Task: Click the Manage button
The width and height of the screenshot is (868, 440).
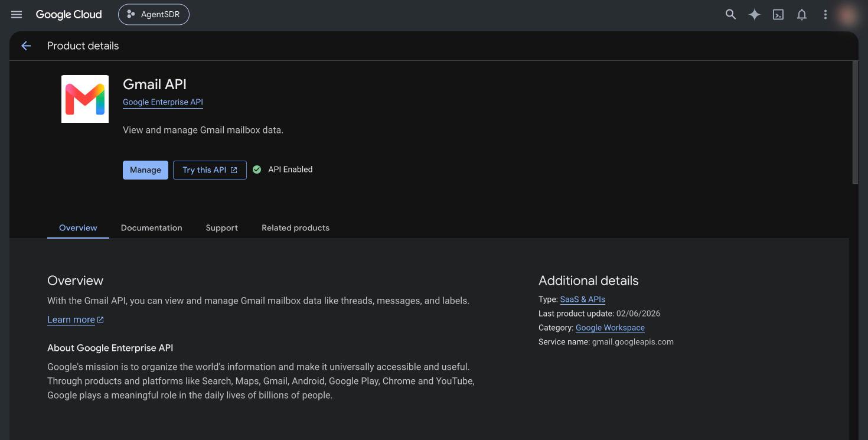Action: pos(145,170)
